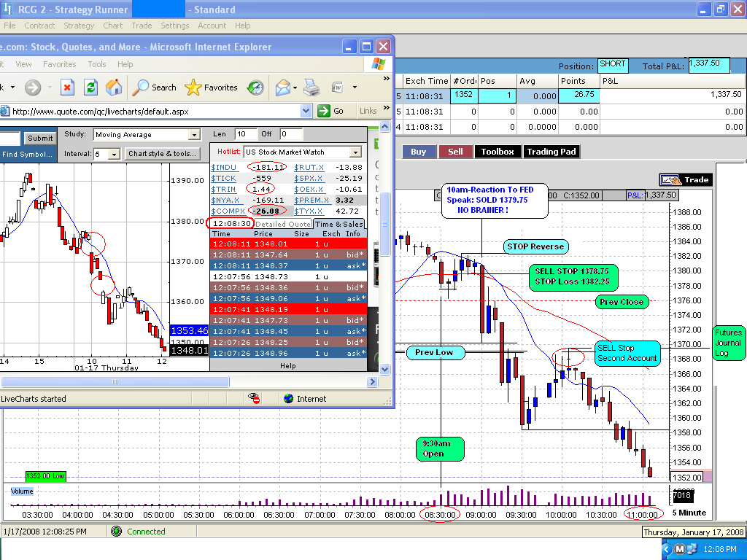
Task: Open the Interval dropdown
Action: [114, 154]
